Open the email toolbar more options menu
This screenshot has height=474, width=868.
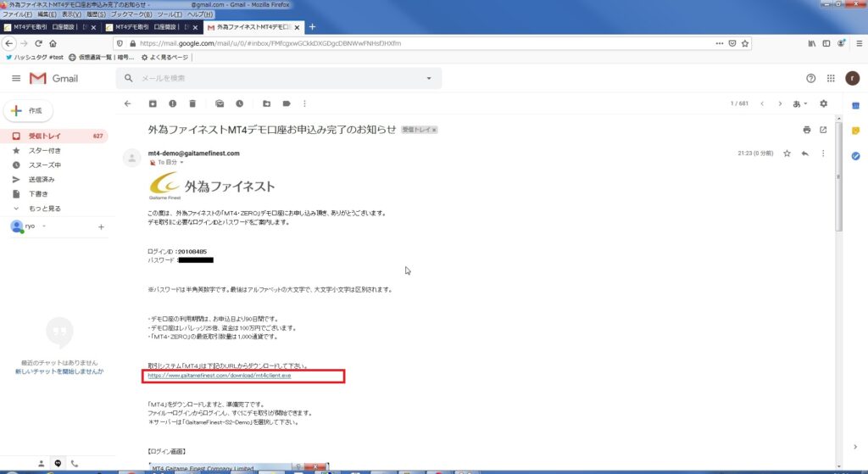(x=304, y=103)
